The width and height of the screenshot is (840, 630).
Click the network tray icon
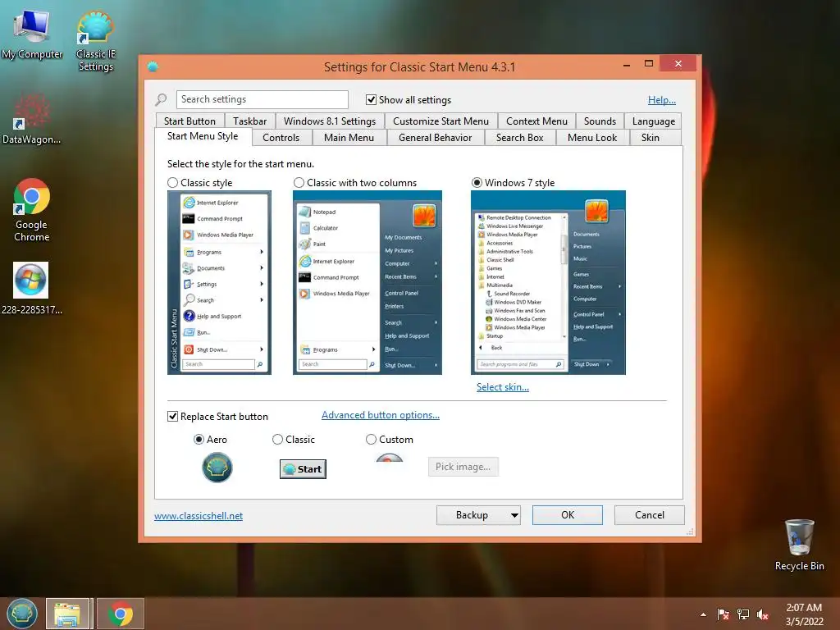(743, 614)
